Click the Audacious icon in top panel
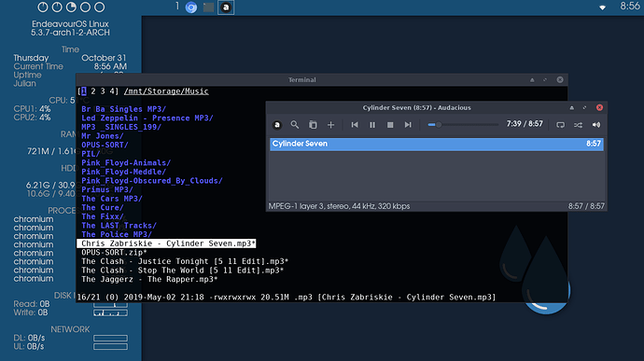This screenshot has width=644, height=361. 226,7
